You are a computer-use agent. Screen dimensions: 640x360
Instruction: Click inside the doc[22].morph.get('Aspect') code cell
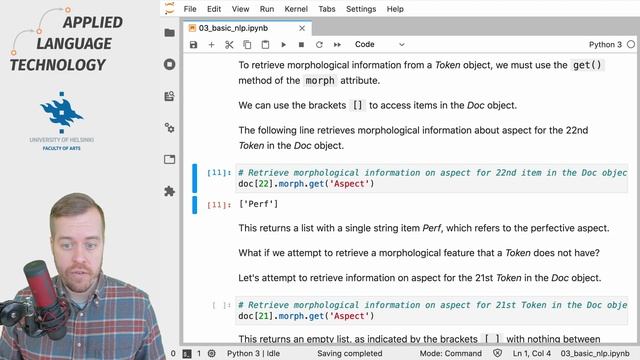pyautogui.click(x=431, y=178)
